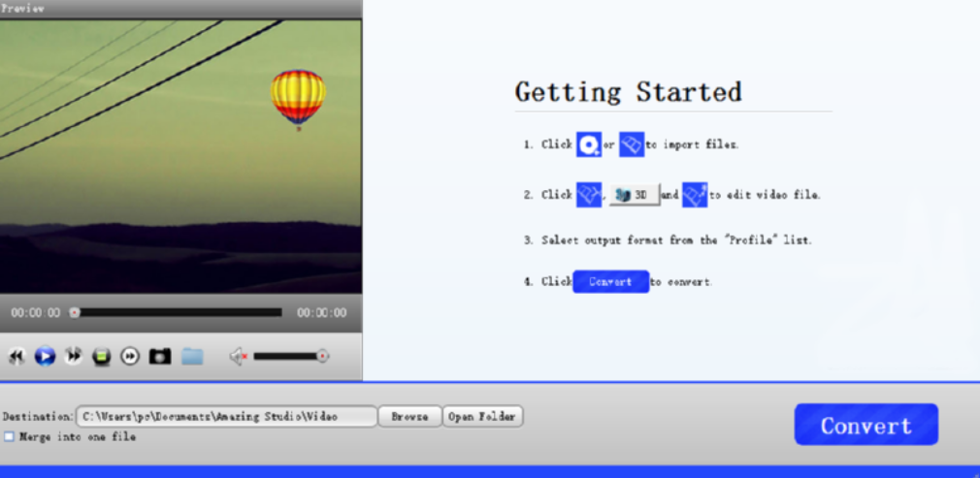Click the add file icon in step 1
This screenshot has width=980, height=478.
point(632,144)
